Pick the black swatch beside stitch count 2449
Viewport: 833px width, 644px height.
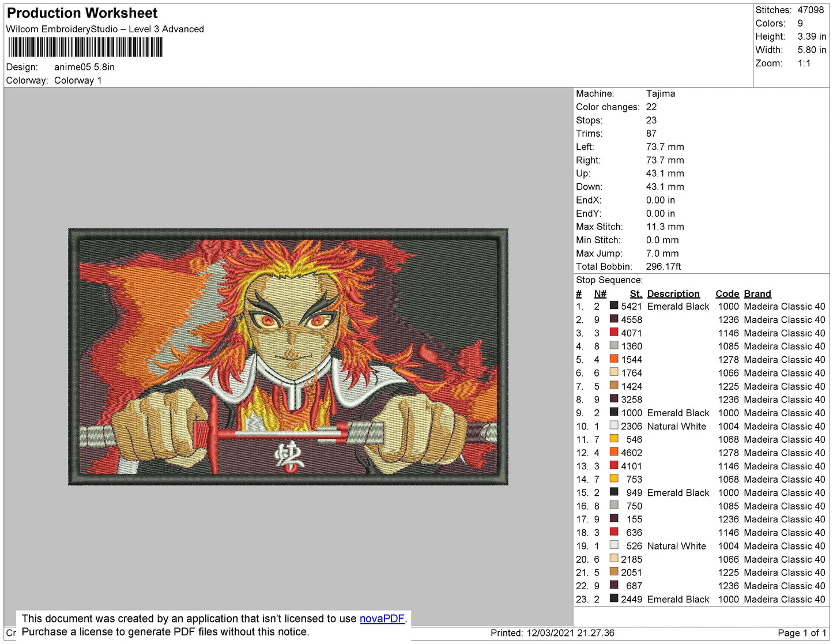614,599
